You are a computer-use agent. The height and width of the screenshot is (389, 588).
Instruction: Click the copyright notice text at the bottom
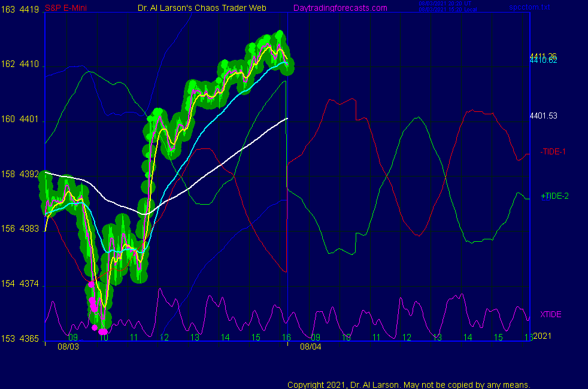click(408, 385)
